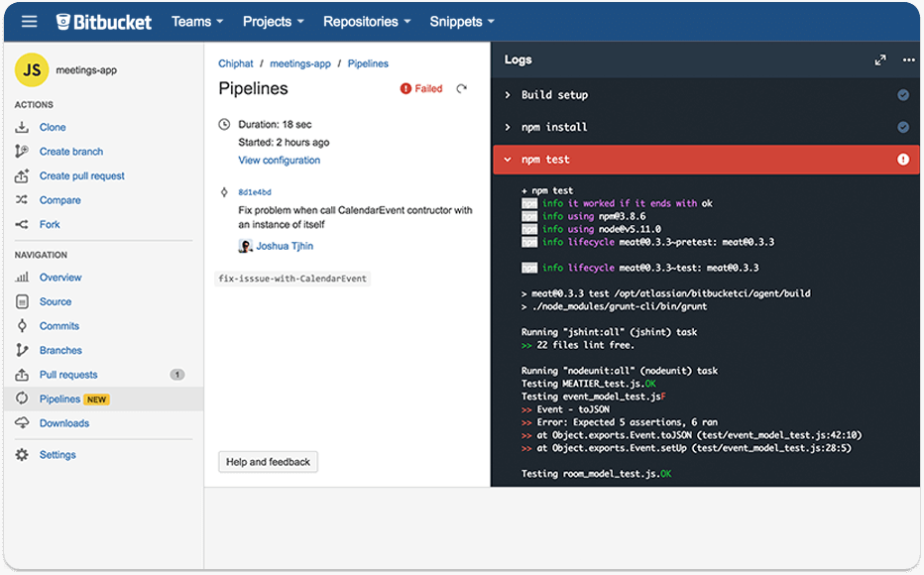Rerun the pipeline using the refresh icon
Screen dimensions: 924x575
[461, 89]
